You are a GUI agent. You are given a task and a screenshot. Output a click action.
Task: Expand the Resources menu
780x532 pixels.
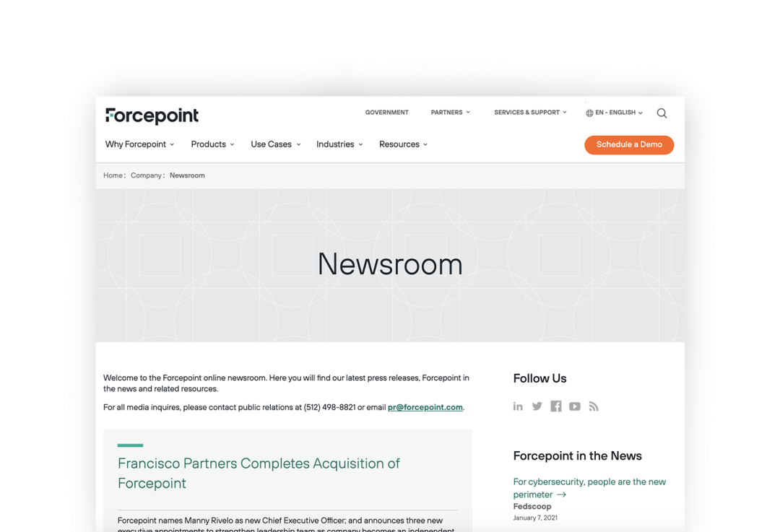click(404, 144)
